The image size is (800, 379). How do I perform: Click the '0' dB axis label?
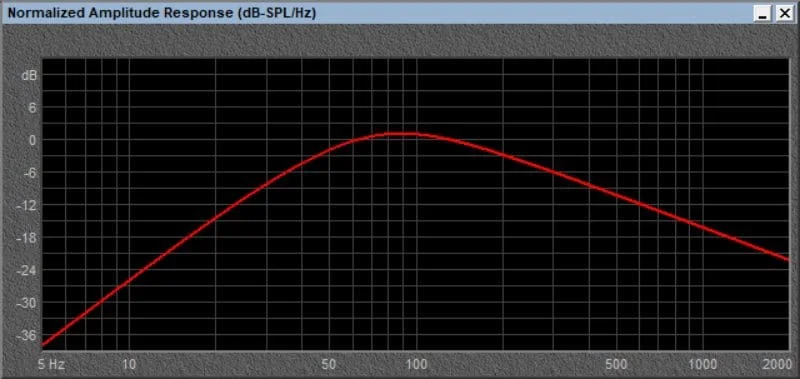(x=33, y=140)
